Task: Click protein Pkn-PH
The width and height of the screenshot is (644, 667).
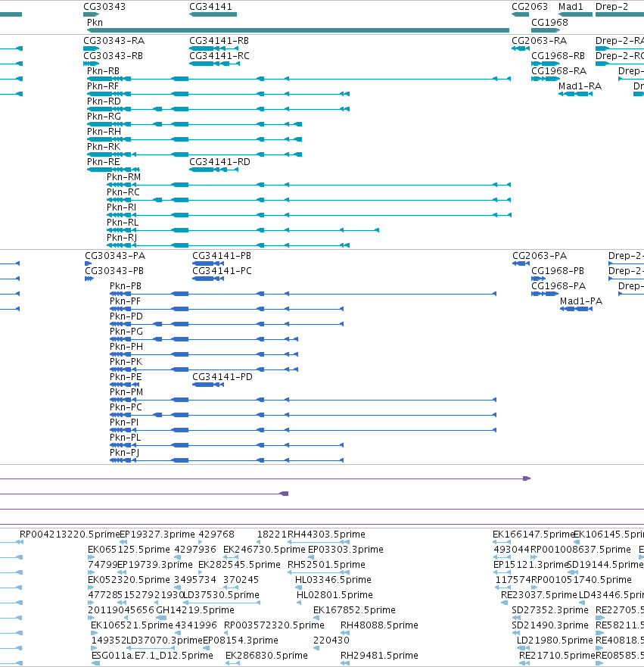Action: pos(126,347)
